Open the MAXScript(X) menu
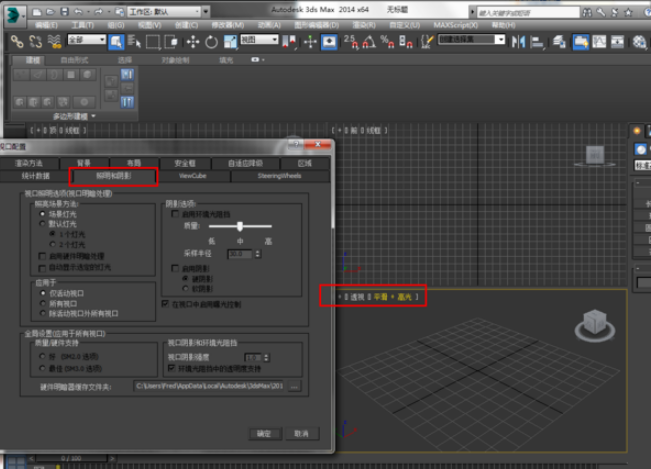 (456, 25)
